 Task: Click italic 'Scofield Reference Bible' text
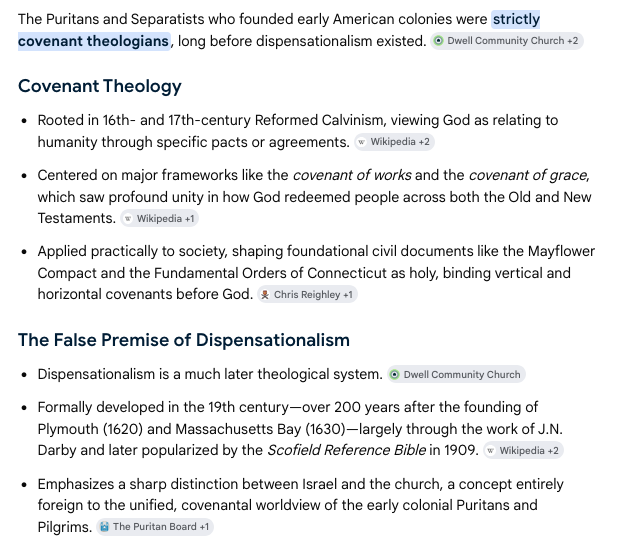point(347,450)
